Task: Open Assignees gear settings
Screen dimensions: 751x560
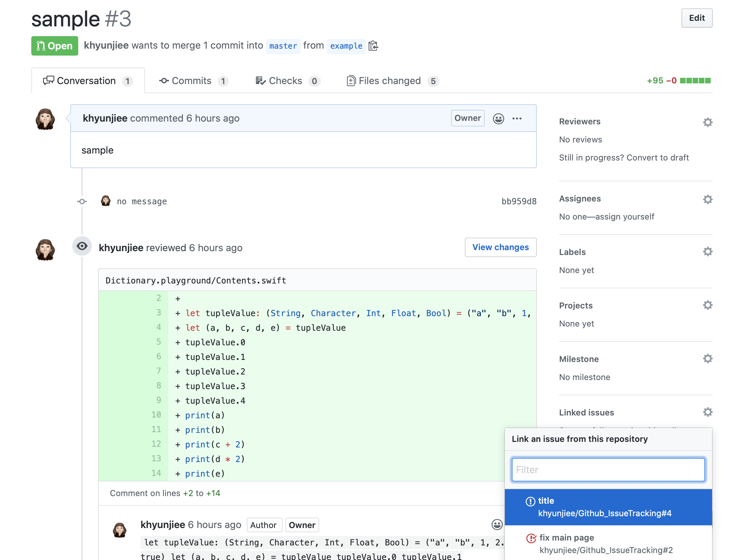Action: 708,199
